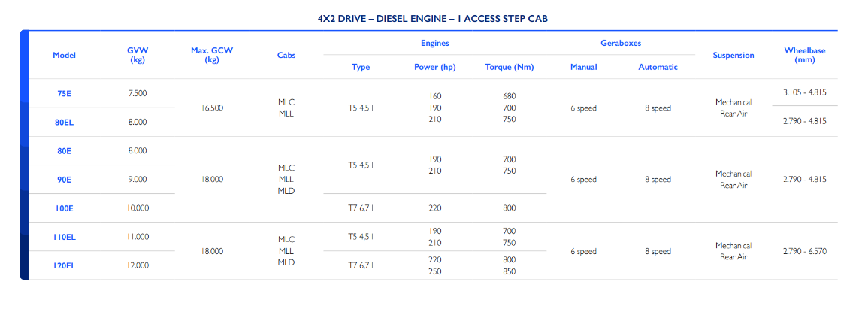Viewport: 868px width, 309px height.
Task: Select the 3.105 - 4.815 wheelbase value
Action: click(x=804, y=92)
